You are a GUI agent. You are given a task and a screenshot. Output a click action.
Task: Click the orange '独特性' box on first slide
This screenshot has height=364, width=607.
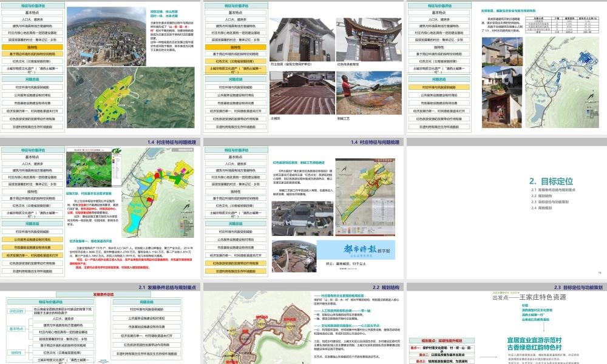33,47
